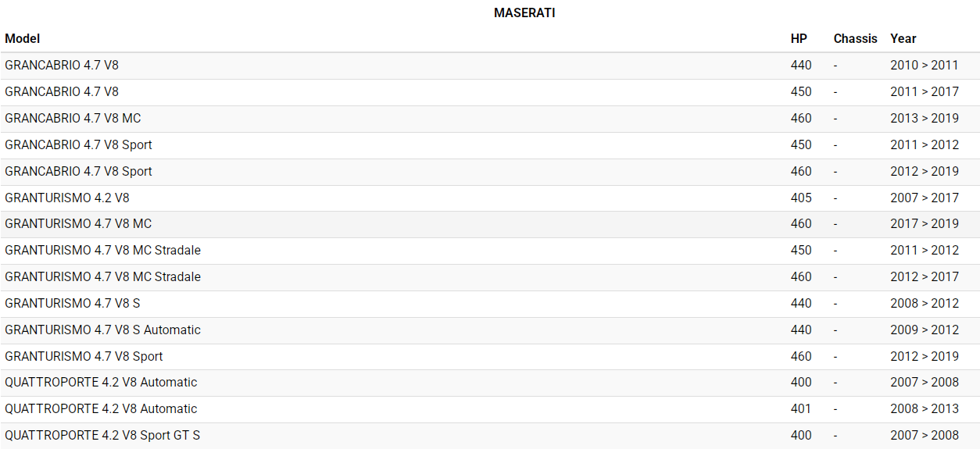The image size is (980, 449).
Task: Click year range 2007 > 2017
Action: (x=924, y=198)
